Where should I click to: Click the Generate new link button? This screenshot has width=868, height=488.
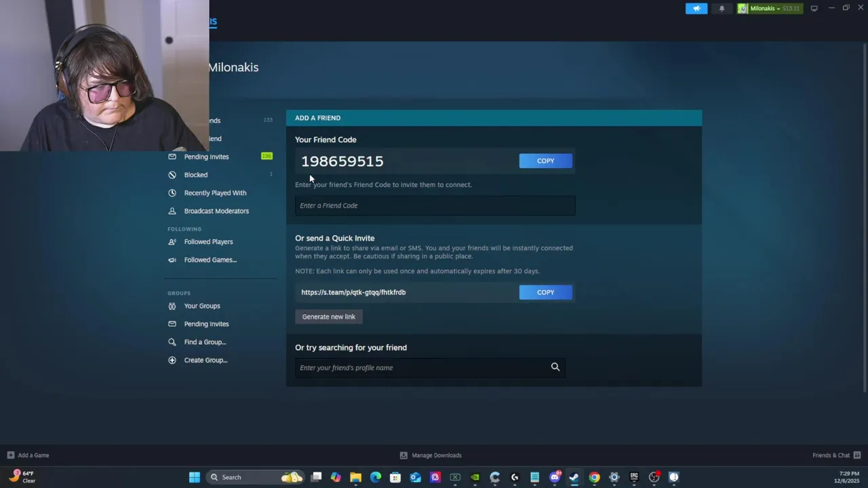[328, 317]
